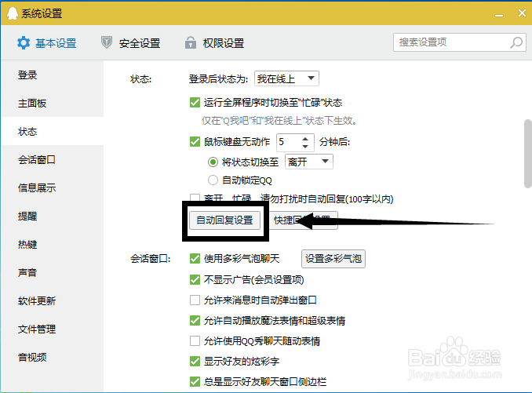Select 登录 in the sidebar
This screenshot has height=393, width=532.
pyautogui.click(x=53, y=75)
